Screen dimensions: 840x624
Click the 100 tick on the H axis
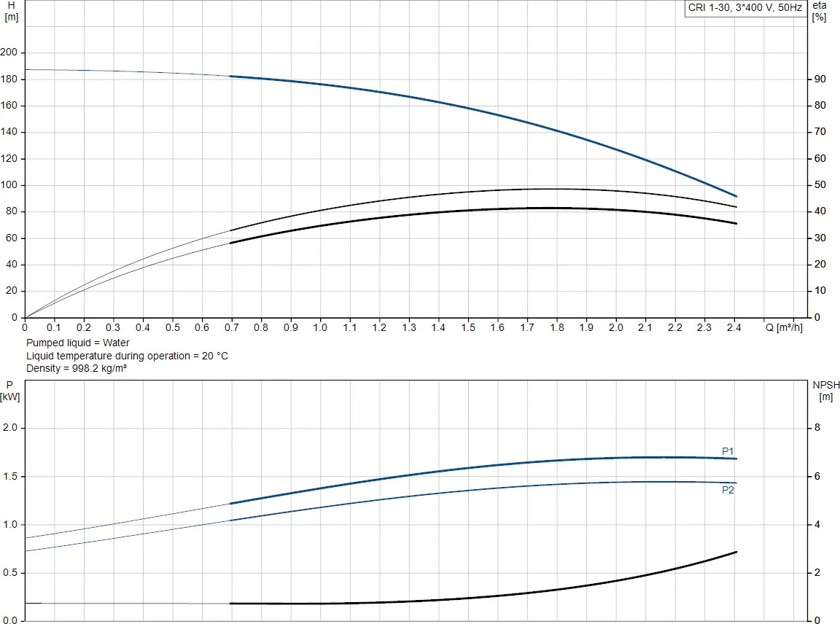(x=9, y=184)
